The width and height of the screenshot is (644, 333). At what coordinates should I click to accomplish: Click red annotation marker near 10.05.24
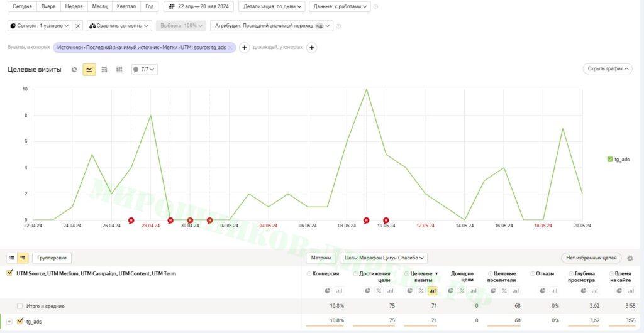[386, 221]
